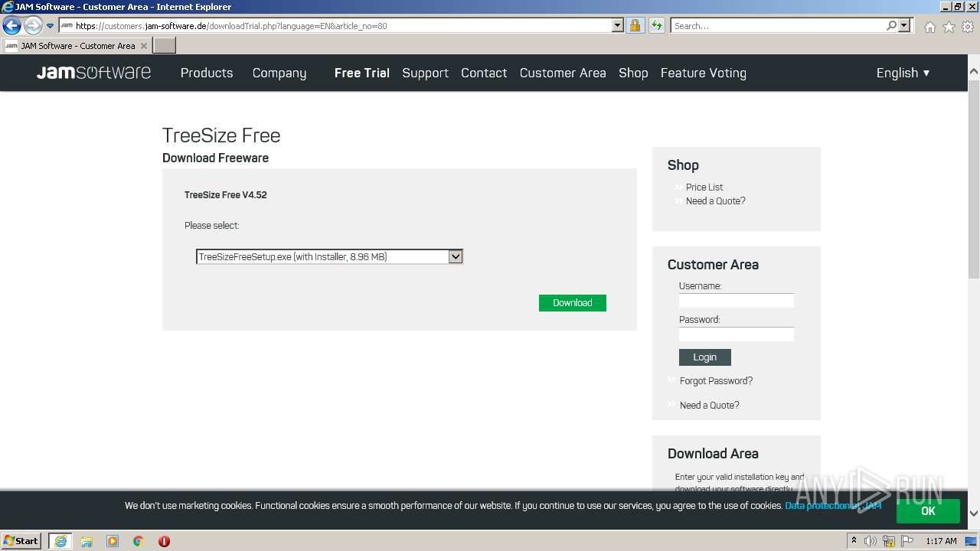Open the Tools gear icon
Image resolution: width=980 pixels, height=551 pixels.
click(x=968, y=27)
